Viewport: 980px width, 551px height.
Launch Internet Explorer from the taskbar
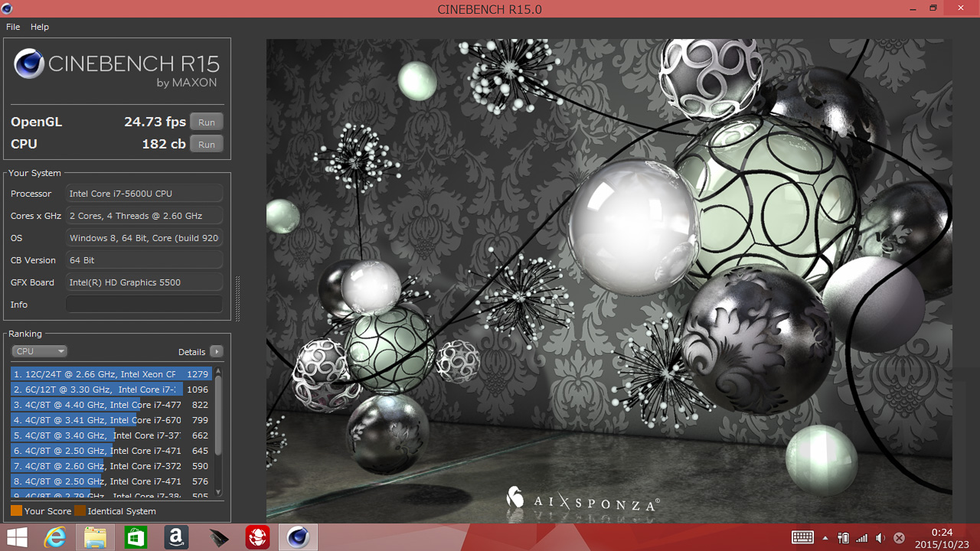point(54,538)
